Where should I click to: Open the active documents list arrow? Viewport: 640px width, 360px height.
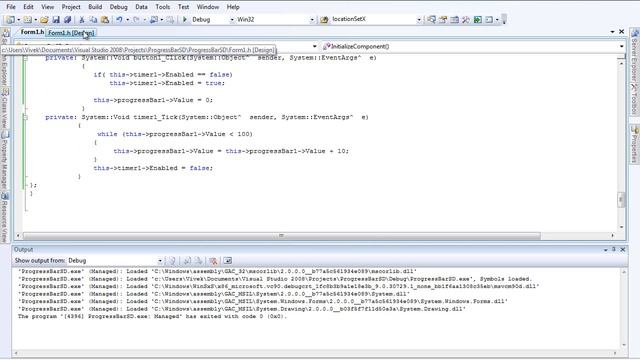point(612,32)
